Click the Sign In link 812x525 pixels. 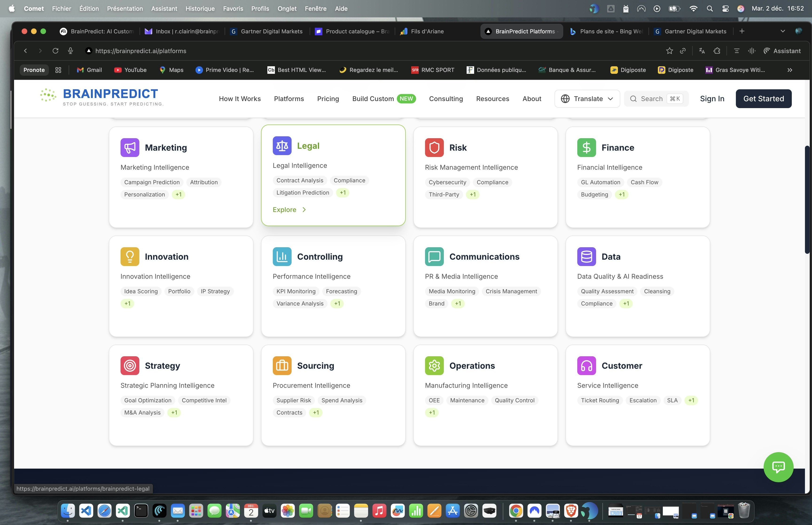pos(712,99)
